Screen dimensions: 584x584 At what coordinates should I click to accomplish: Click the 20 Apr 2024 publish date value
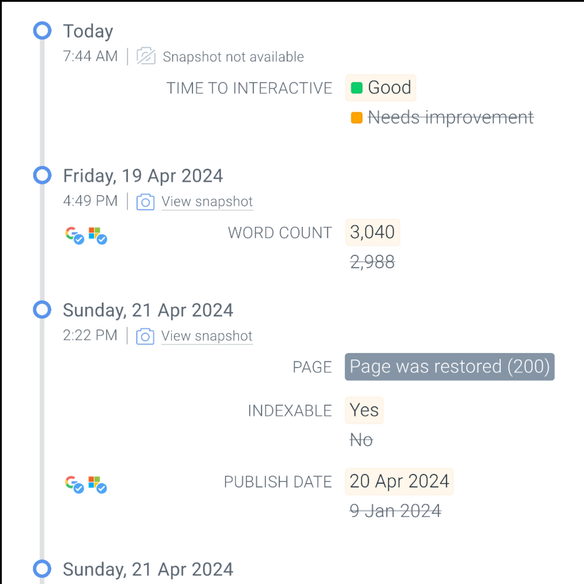click(x=399, y=481)
